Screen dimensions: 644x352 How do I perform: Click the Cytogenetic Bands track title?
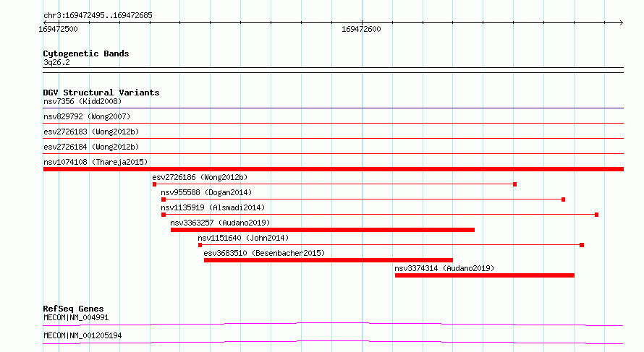point(86,53)
